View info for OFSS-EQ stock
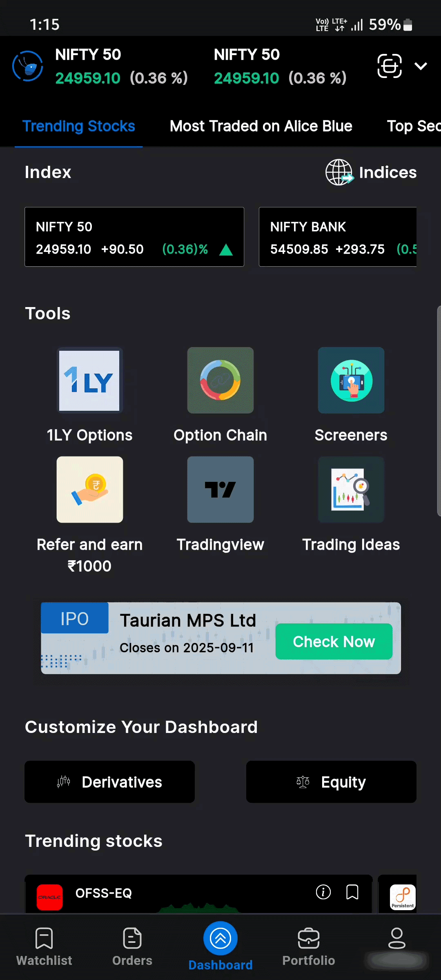Screen dimensions: 441x980 click(323, 892)
